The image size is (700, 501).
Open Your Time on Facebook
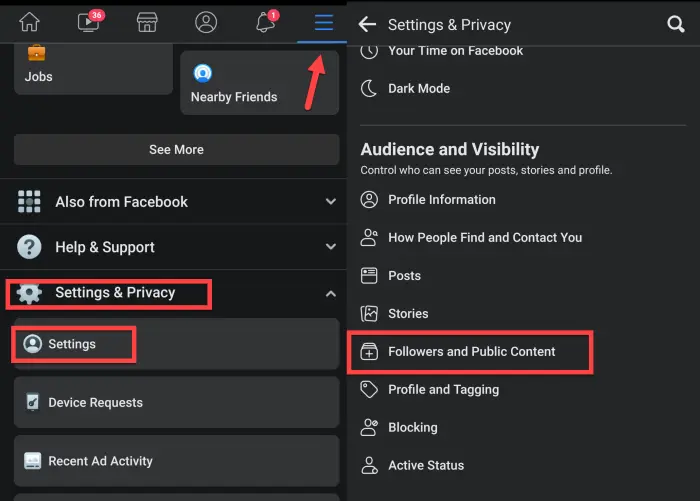click(455, 51)
